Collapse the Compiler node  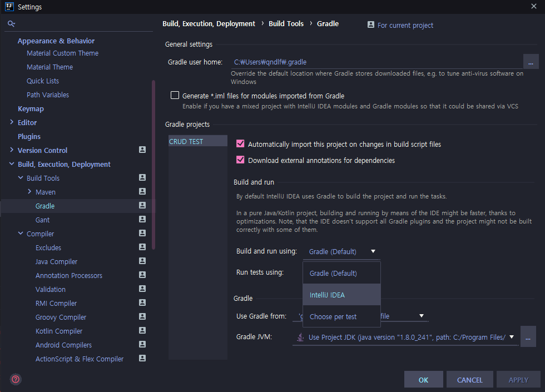(x=21, y=233)
